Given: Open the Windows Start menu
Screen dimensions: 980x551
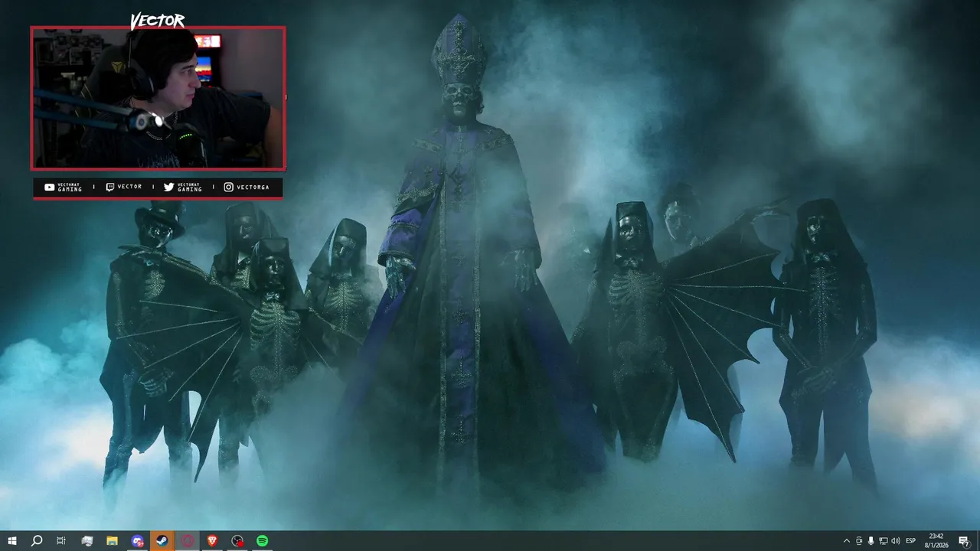Looking at the screenshot, I should [x=11, y=540].
